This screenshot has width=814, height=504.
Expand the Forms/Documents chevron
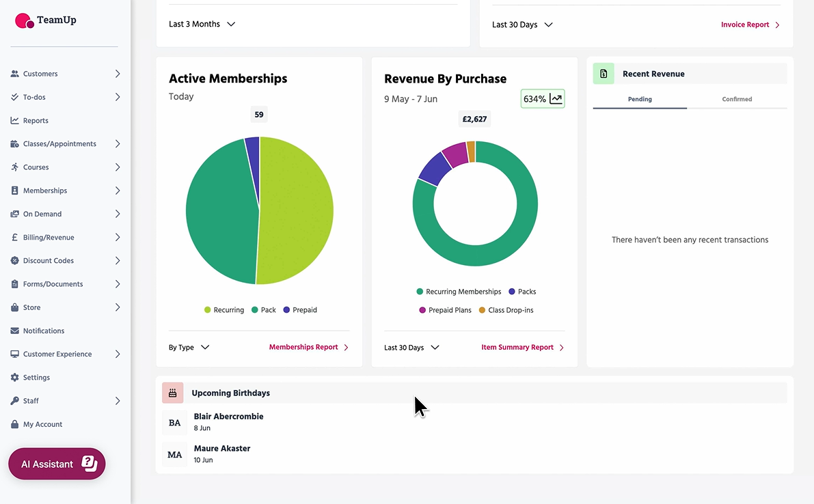pos(118,283)
